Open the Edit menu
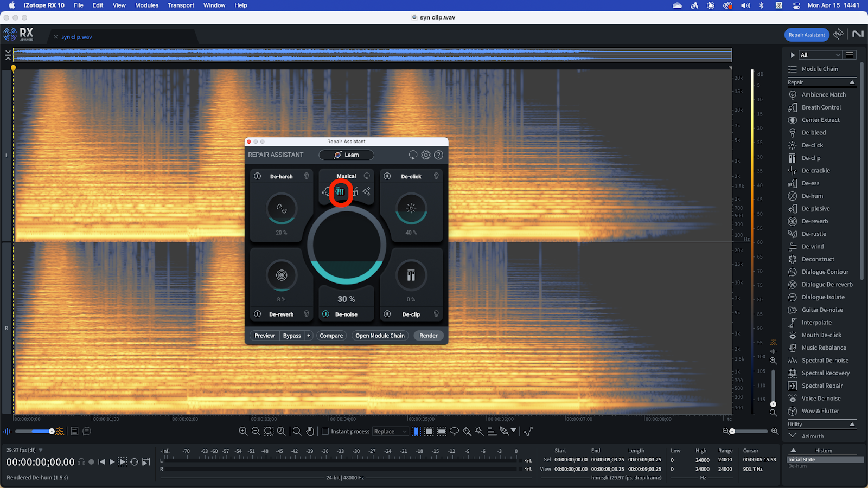Viewport: 868px width, 488px height. click(x=98, y=5)
